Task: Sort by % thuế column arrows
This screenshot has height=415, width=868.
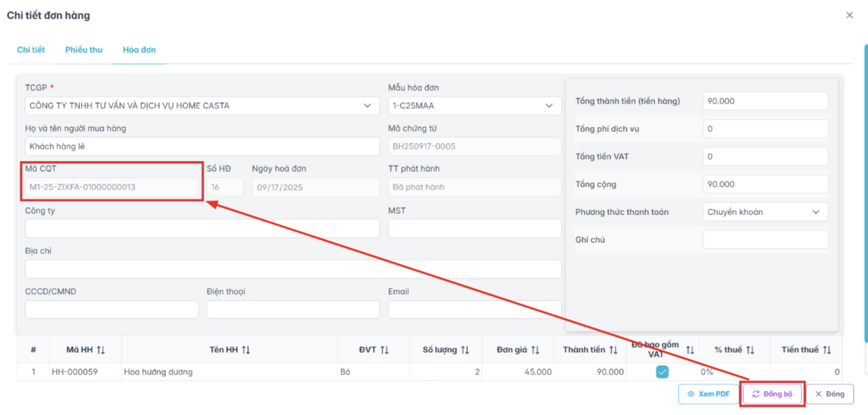Action: (x=750, y=350)
